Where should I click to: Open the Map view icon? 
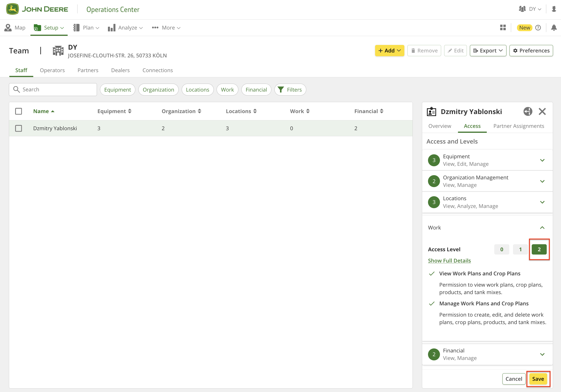point(8,28)
